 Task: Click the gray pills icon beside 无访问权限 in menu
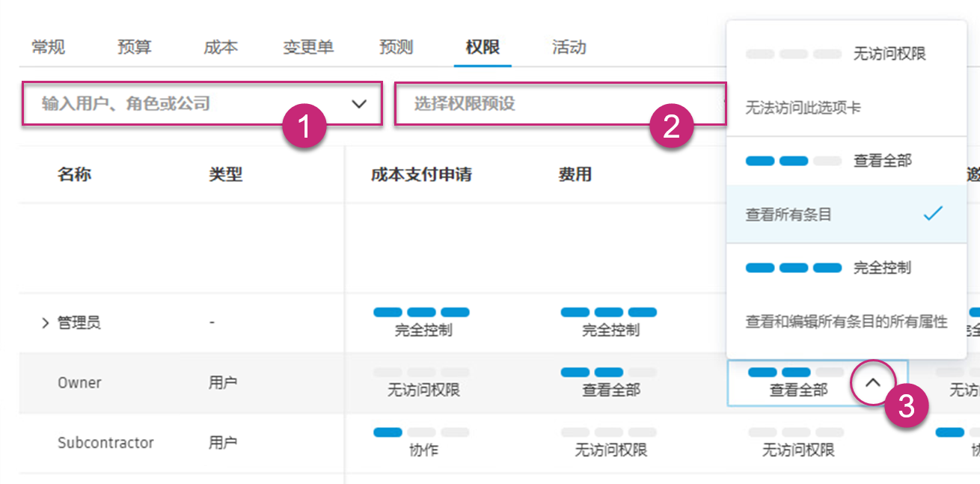point(795,54)
